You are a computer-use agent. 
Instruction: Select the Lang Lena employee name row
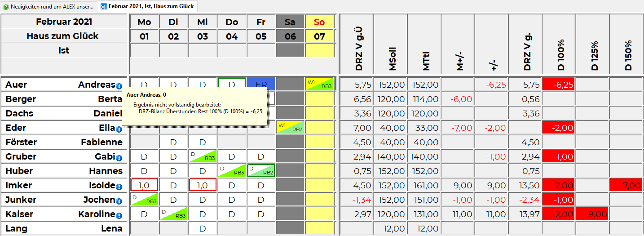pyautogui.click(x=64, y=228)
